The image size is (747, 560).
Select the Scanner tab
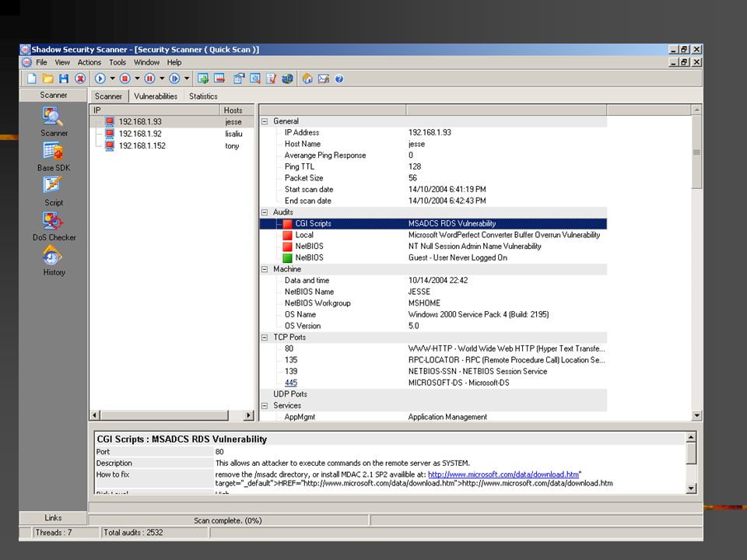(x=109, y=96)
